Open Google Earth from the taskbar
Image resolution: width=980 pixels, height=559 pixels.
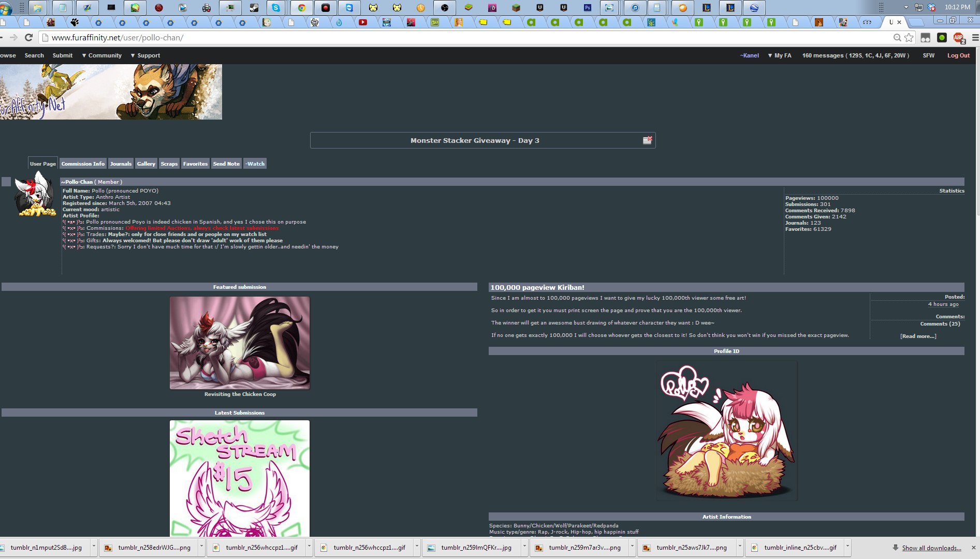(754, 8)
